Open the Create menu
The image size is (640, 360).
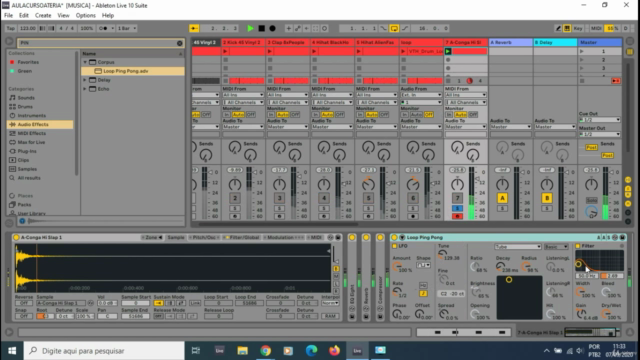(43, 16)
